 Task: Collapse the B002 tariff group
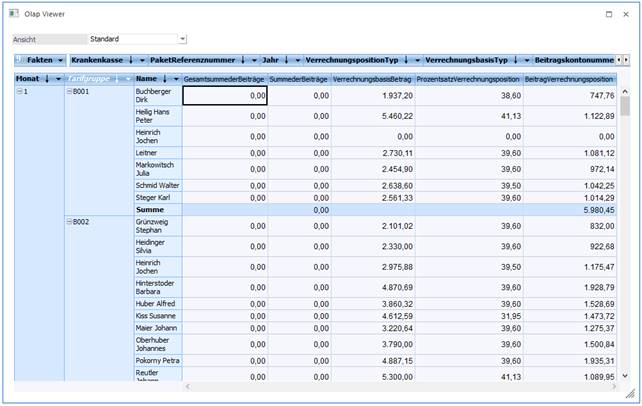69,221
